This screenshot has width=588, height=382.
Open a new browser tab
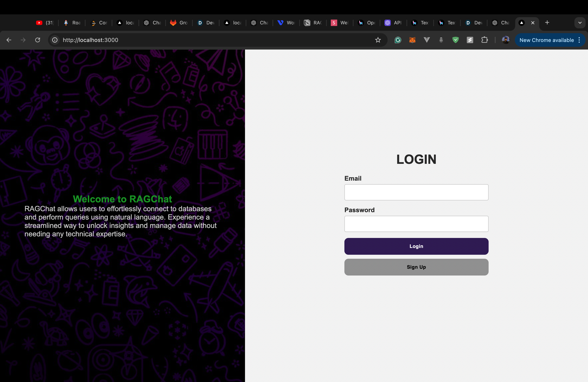tap(547, 23)
